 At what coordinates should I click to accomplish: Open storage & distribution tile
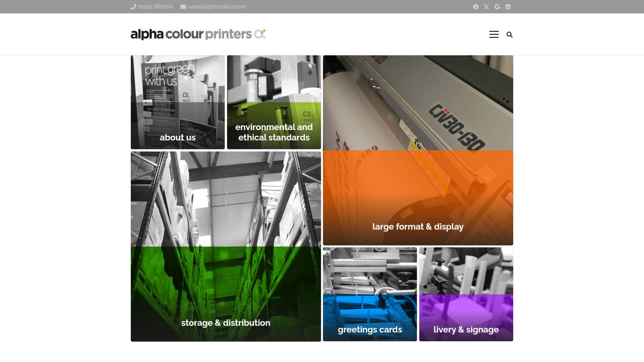pyautogui.click(x=226, y=246)
